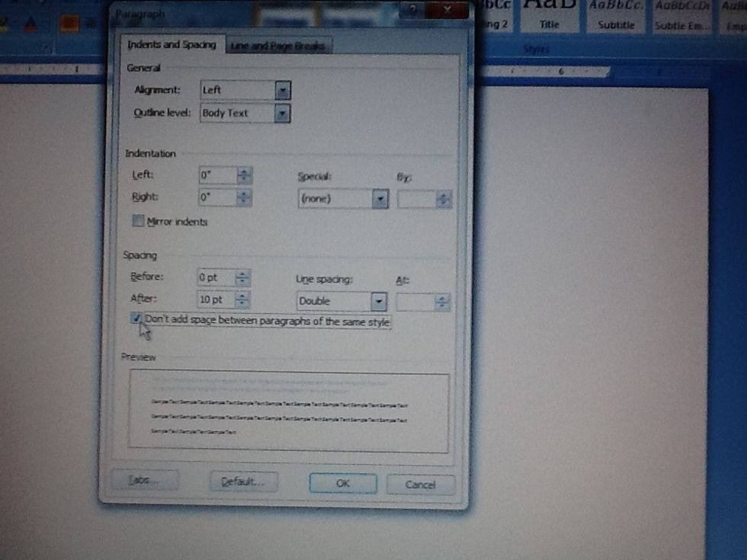Change Line spacing from the Double dropdown
Viewport: 747px width, 560px height.
(x=378, y=301)
